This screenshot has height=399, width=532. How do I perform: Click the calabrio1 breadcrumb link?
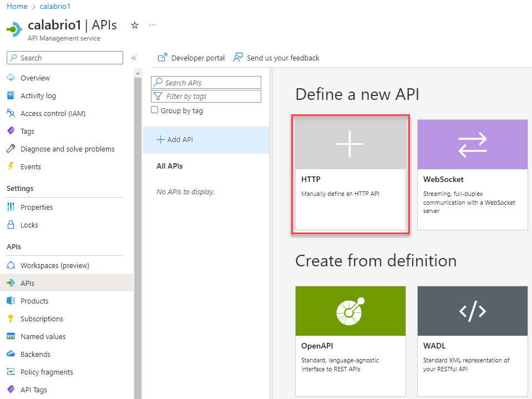pyautogui.click(x=55, y=6)
